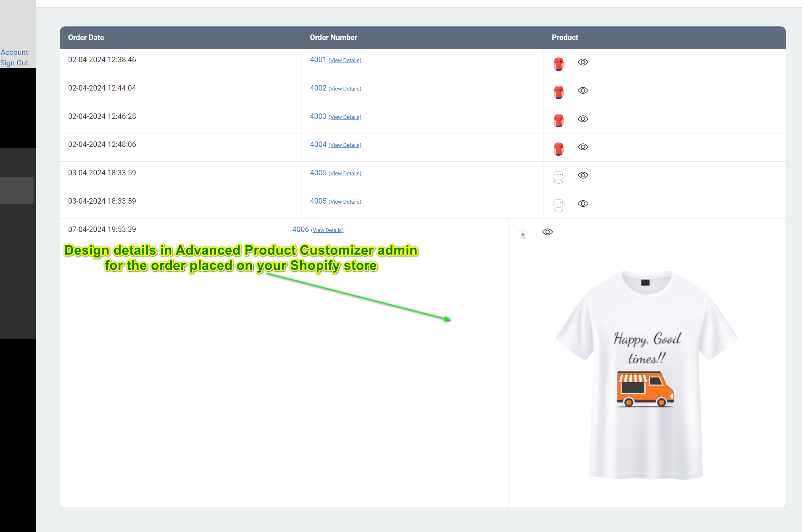The height and width of the screenshot is (532, 802).
Task: Click the red t-shirt icon for order 4004
Action: click(x=559, y=147)
